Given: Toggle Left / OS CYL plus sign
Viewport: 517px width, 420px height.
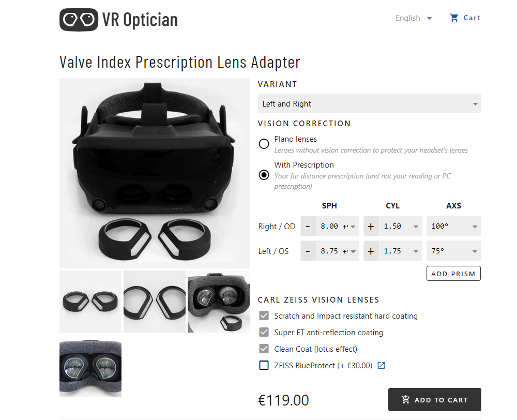Looking at the screenshot, I should 371,251.
